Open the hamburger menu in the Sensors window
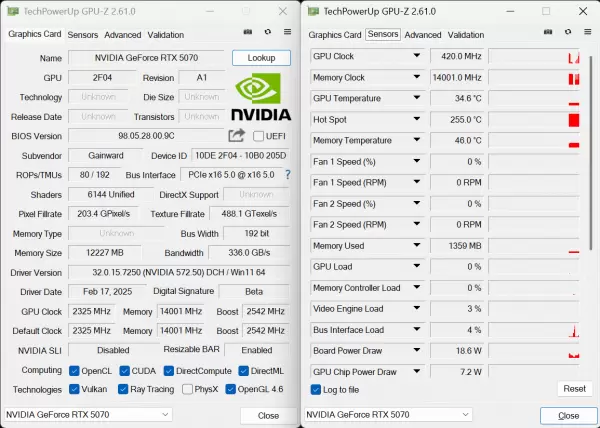This screenshot has height=428, width=600. click(x=587, y=34)
